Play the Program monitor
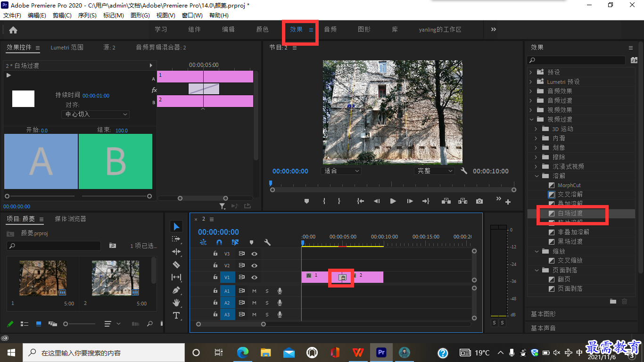644x362 pixels. click(x=393, y=201)
